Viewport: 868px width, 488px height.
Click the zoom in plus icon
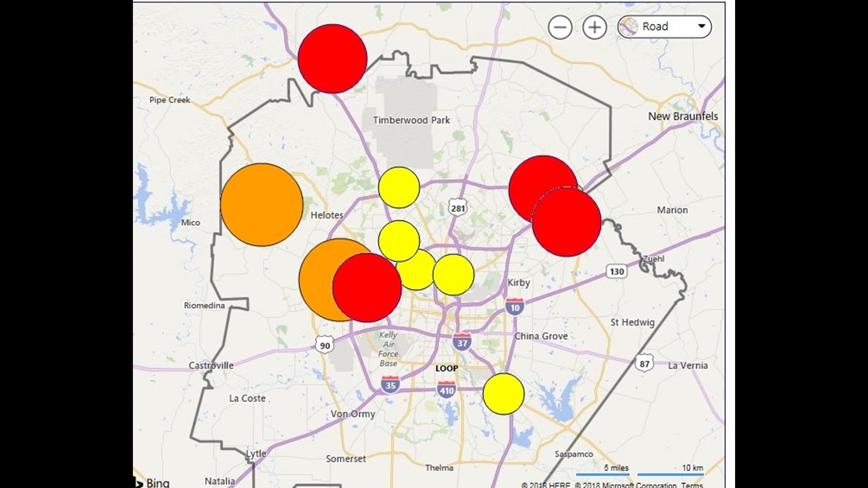595,27
